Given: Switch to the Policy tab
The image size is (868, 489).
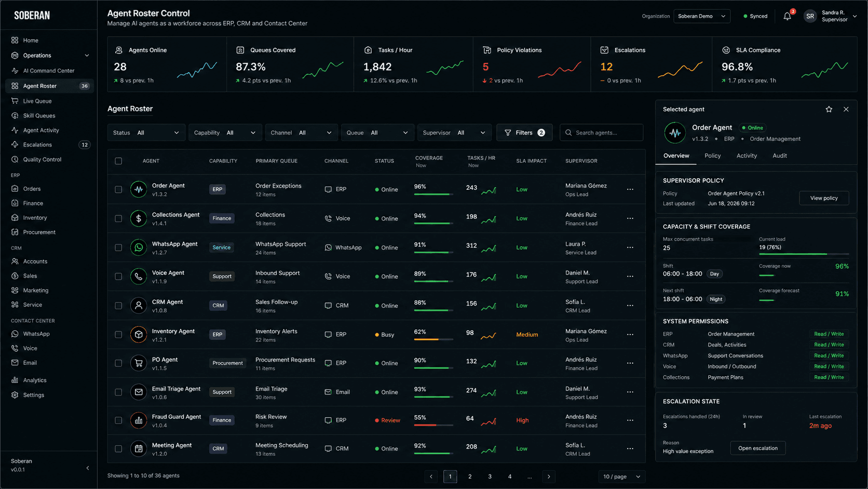Looking at the screenshot, I should coord(712,156).
